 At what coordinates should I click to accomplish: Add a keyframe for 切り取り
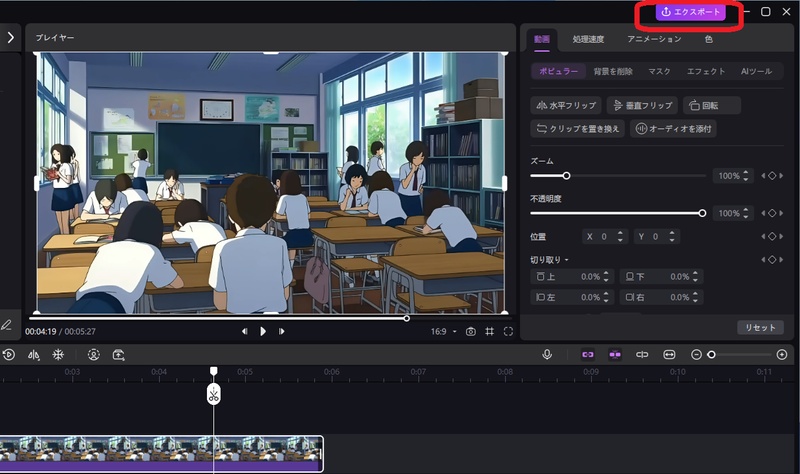[x=772, y=260]
